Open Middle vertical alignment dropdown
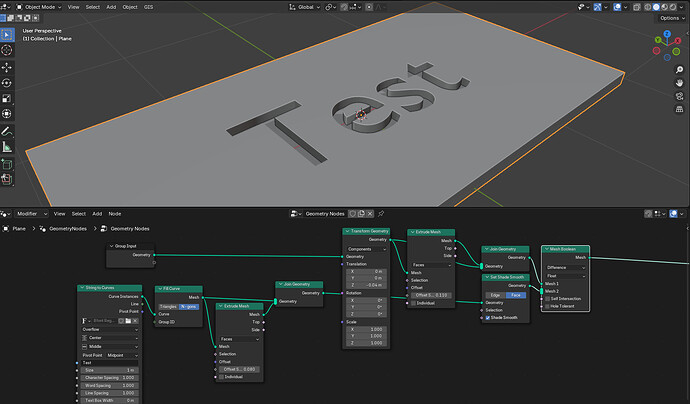Image resolution: width=690 pixels, height=404 pixels. pyautogui.click(x=110, y=347)
